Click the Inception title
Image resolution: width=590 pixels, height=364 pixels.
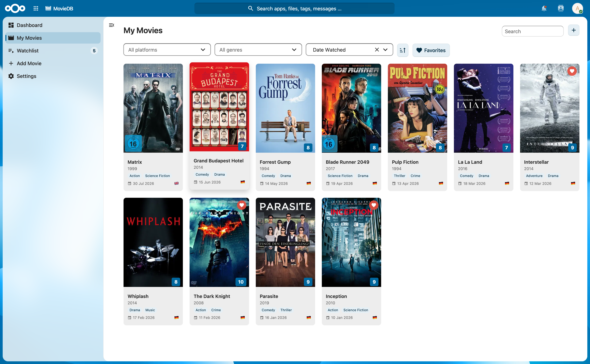pyautogui.click(x=336, y=296)
